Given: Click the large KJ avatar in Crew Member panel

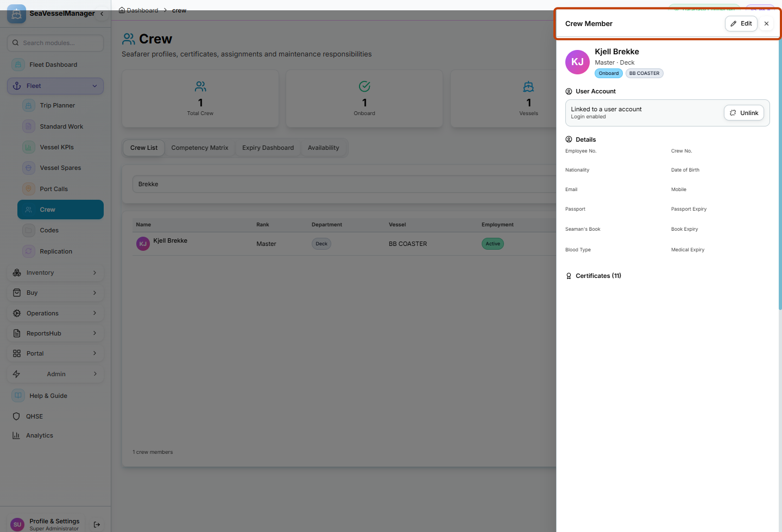Looking at the screenshot, I should pos(577,62).
